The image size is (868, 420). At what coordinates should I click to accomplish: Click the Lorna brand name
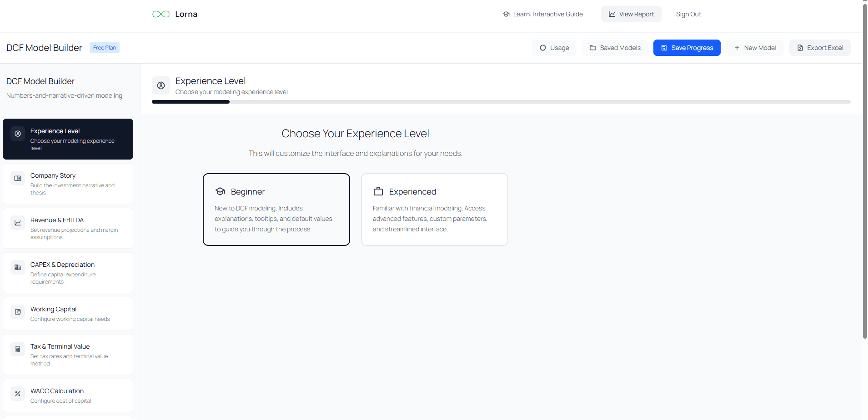coord(186,14)
